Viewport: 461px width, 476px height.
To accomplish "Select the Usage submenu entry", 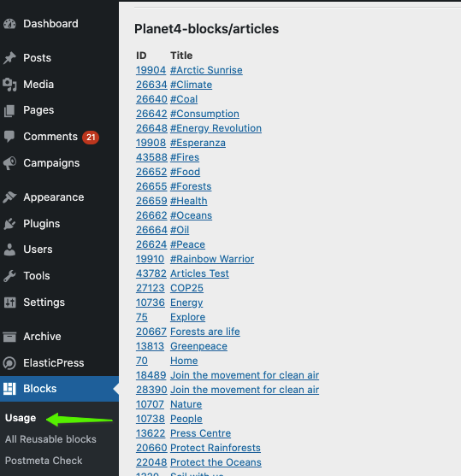I will 21,418.
